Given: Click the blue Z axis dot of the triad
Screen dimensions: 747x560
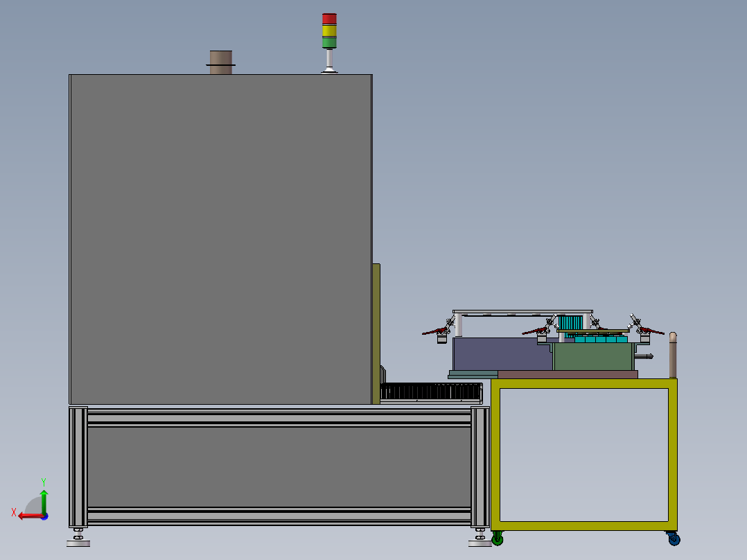Looking at the screenshot, I should [45, 516].
